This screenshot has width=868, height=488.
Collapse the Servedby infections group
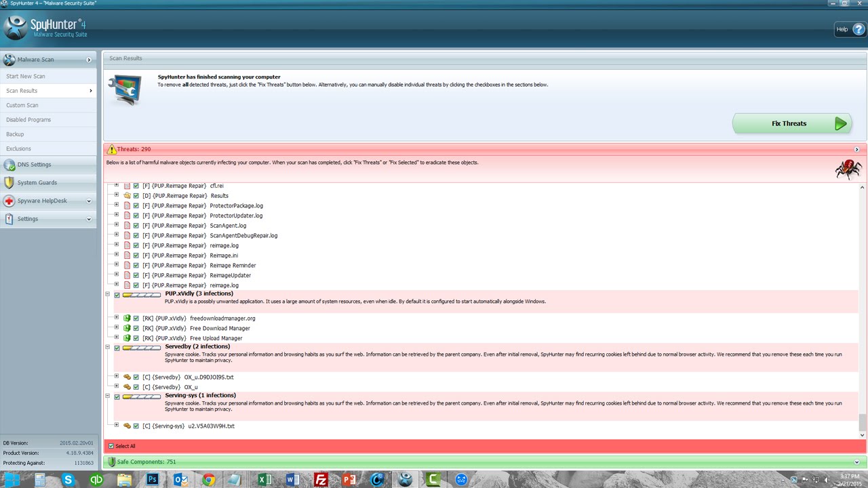107,347
